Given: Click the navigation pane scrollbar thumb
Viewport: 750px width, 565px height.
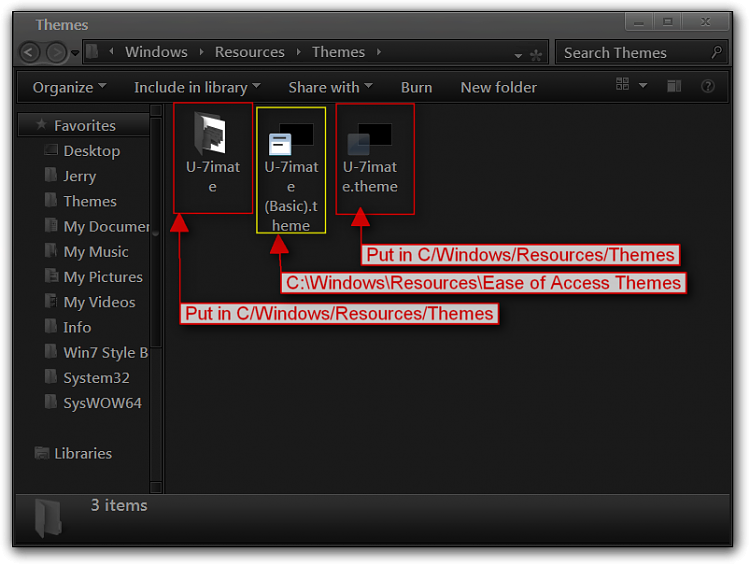Looking at the screenshot, I should [x=156, y=232].
